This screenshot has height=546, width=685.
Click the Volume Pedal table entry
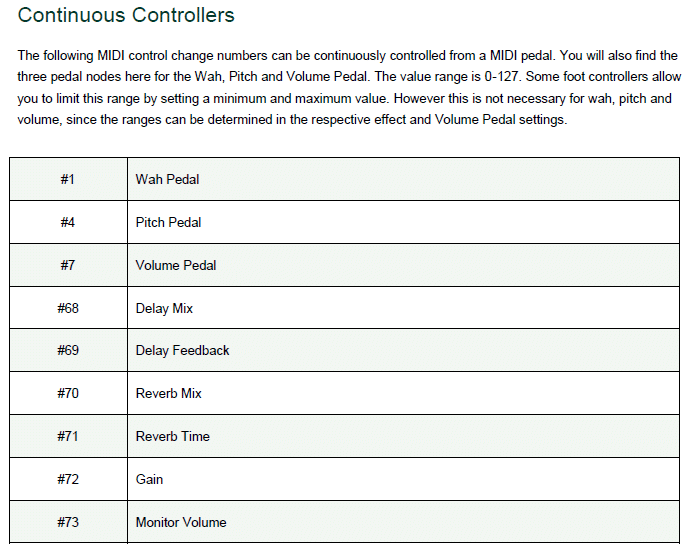pos(176,265)
